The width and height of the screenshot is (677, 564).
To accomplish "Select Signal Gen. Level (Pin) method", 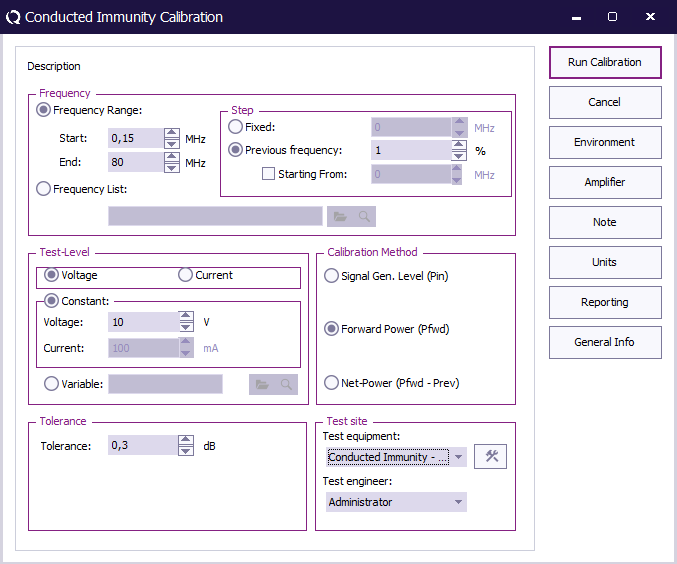I will click(x=332, y=276).
